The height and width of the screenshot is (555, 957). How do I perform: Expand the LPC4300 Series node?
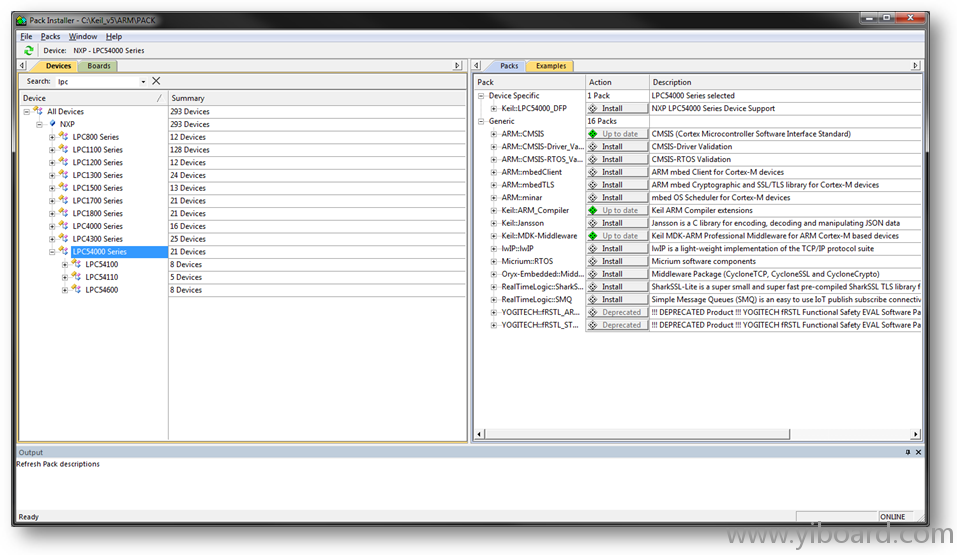coord(52,239)
